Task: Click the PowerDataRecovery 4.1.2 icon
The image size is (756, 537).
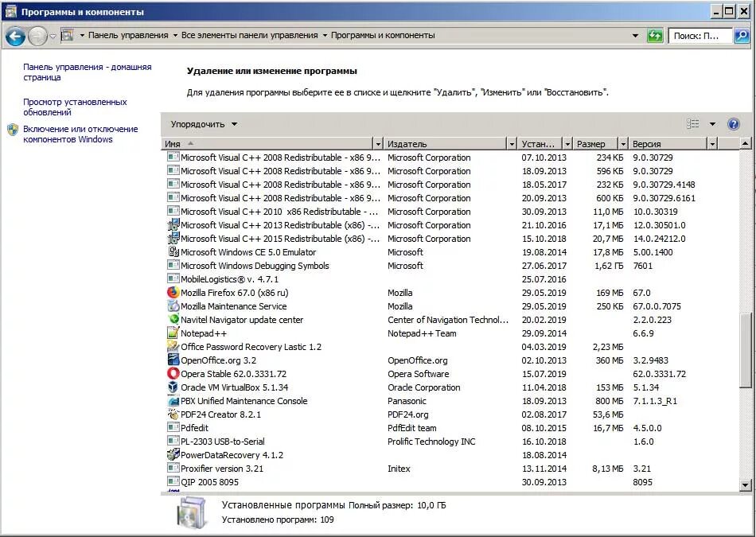Action: pos(173,454)
